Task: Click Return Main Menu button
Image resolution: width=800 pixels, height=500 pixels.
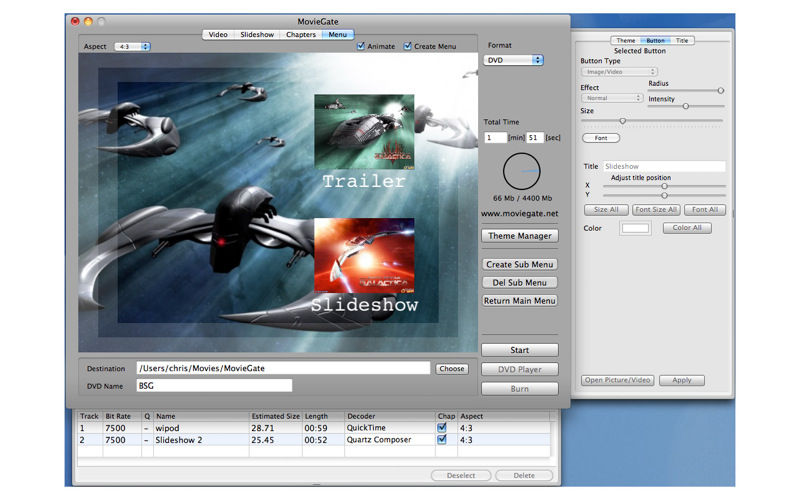Action: (519, 301)
